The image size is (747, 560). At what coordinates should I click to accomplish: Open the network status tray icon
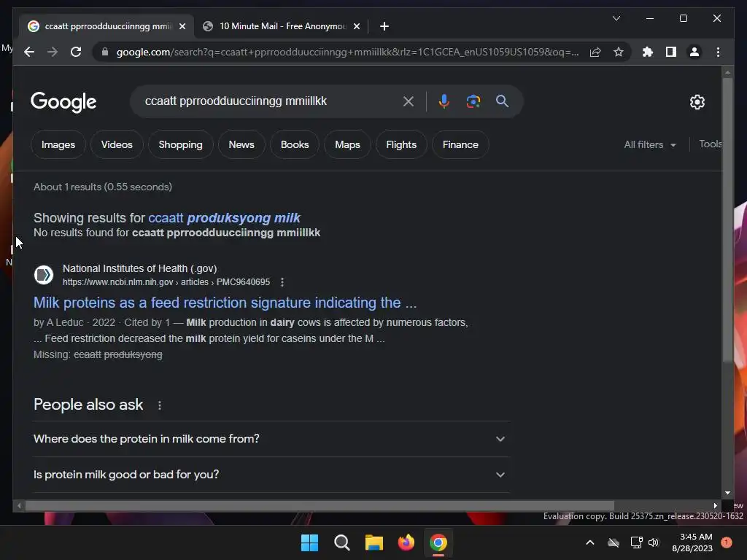click(636, 542)
